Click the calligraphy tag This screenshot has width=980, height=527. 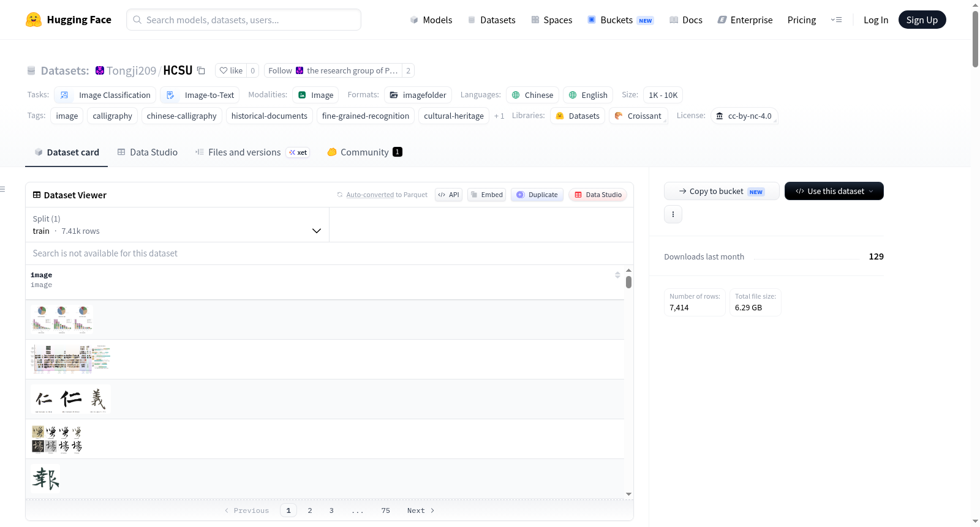click(x=112, y=116)
